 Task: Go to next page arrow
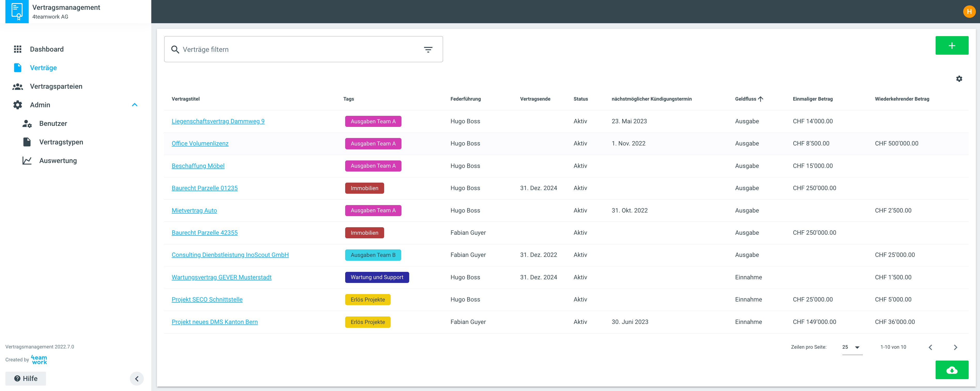tap(955, 347)
